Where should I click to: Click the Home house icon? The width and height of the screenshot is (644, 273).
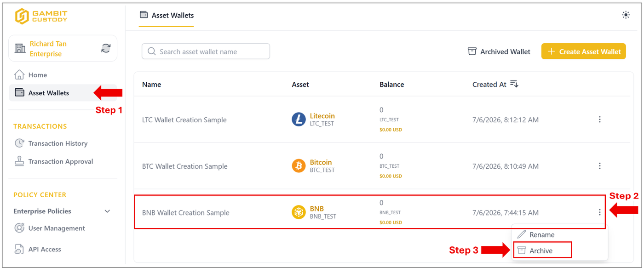click(x=19, y=74)
